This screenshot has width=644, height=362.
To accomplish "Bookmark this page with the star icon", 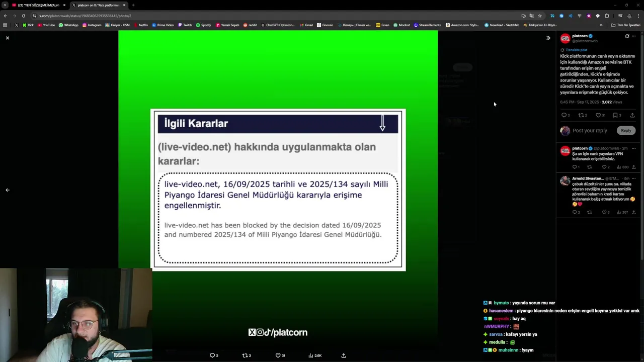I will tap(540, 16).
